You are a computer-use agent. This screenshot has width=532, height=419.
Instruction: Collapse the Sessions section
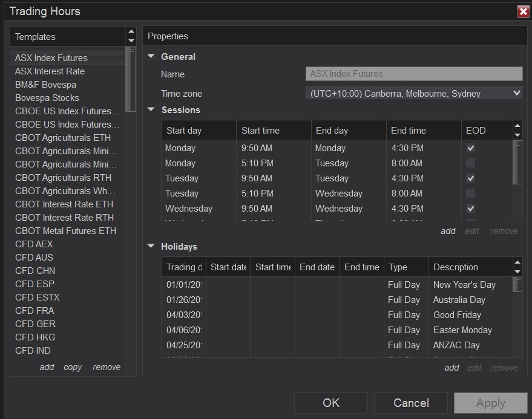coord(151,110)
